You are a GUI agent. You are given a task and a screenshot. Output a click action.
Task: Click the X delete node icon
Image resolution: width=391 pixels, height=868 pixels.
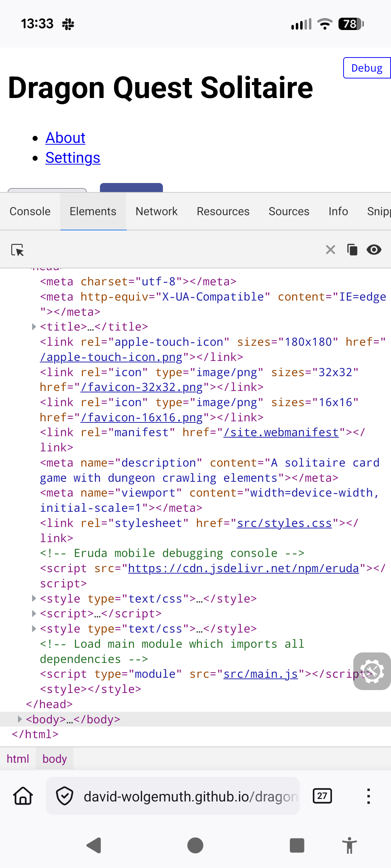[x=331, y=250]
